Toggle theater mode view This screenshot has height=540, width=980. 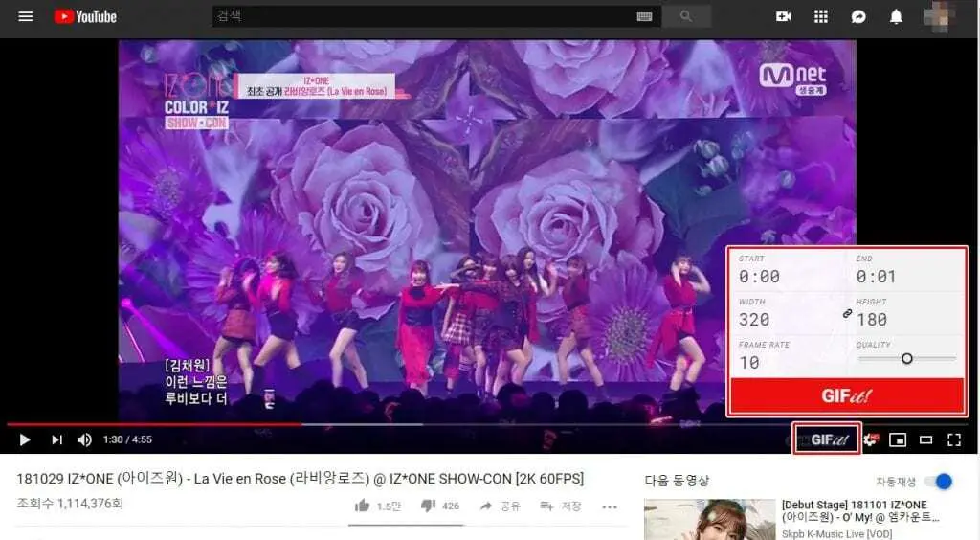point(925,440)
